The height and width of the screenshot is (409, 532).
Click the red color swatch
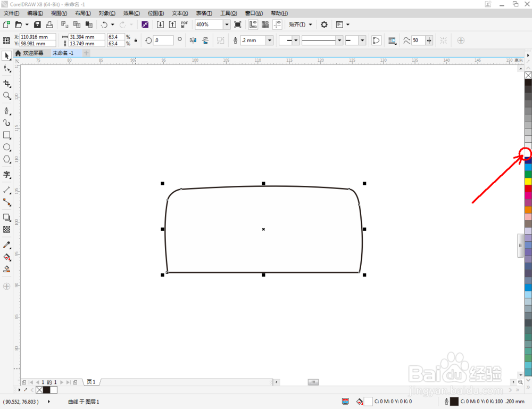point(528,188)
